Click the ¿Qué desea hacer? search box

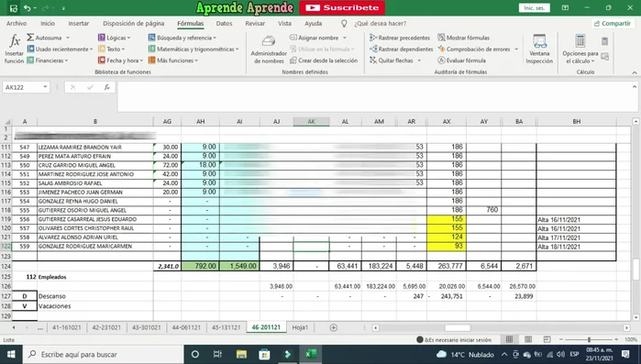[381, 23]
